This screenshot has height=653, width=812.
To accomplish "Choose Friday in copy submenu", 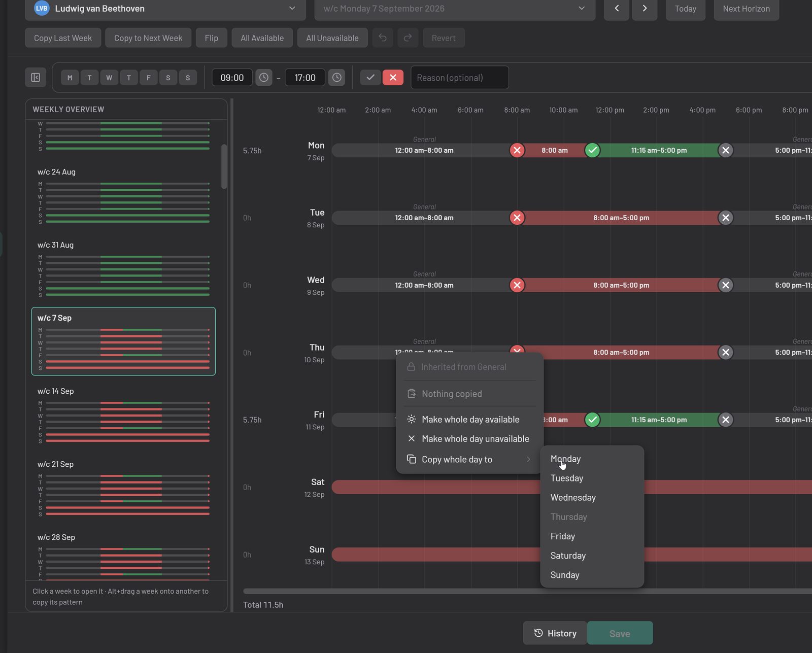I will (x=592, y=536).
